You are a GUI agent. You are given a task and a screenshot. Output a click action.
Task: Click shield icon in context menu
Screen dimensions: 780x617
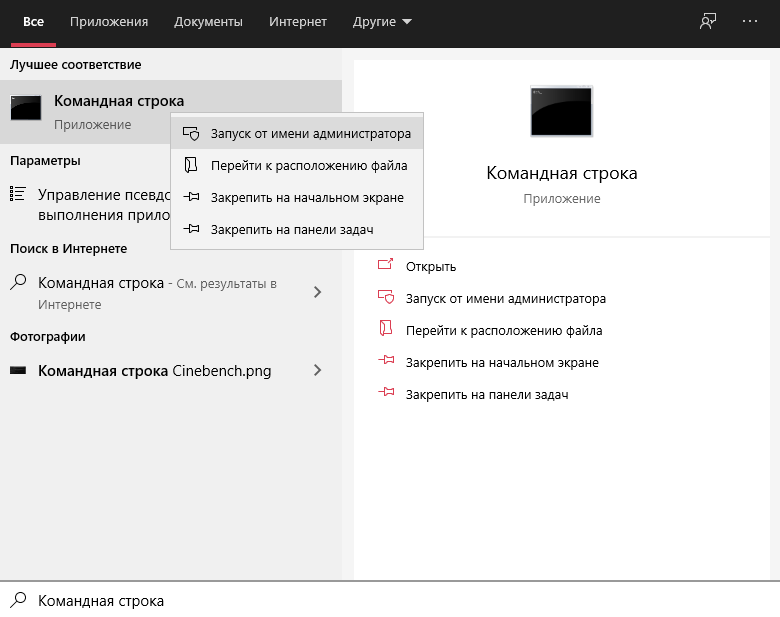[x=191, y=134]
